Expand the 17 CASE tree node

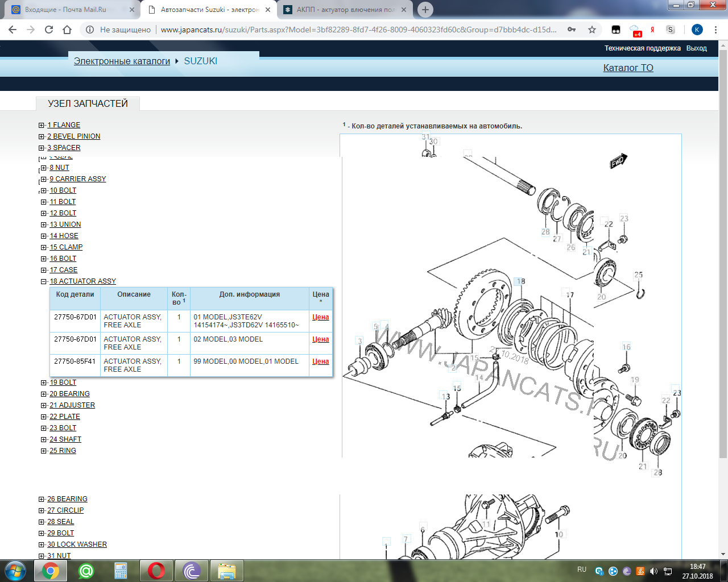tap(44, 270)
